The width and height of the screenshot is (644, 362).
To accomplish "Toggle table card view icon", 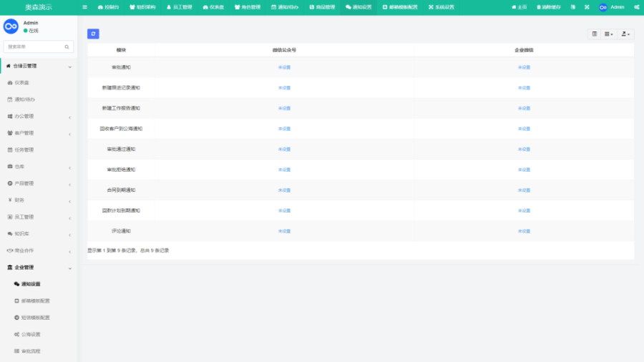I will [x=595, y=34].
